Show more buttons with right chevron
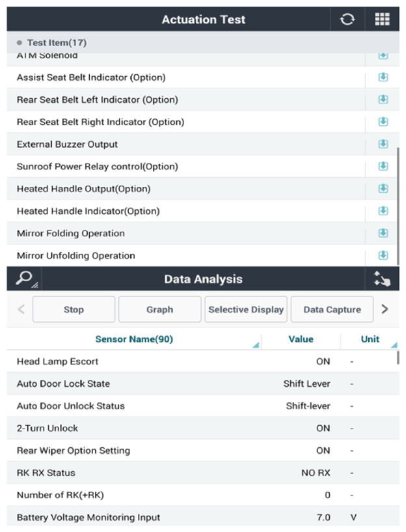Image resolution: width=406 pixels, height=532 pixels. pyautogui.click(x=385, y=309)
